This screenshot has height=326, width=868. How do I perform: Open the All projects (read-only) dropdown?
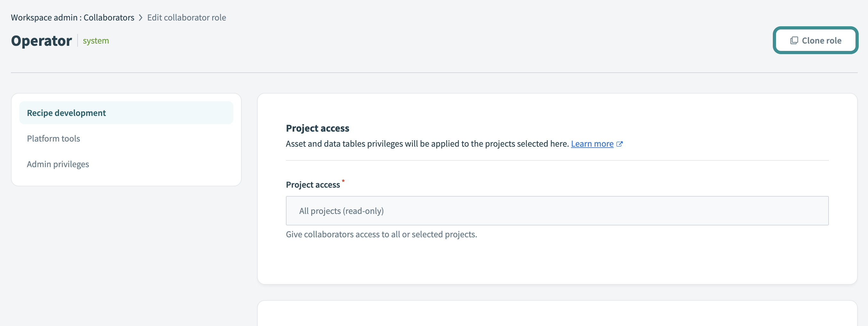(x=557, y=211)
